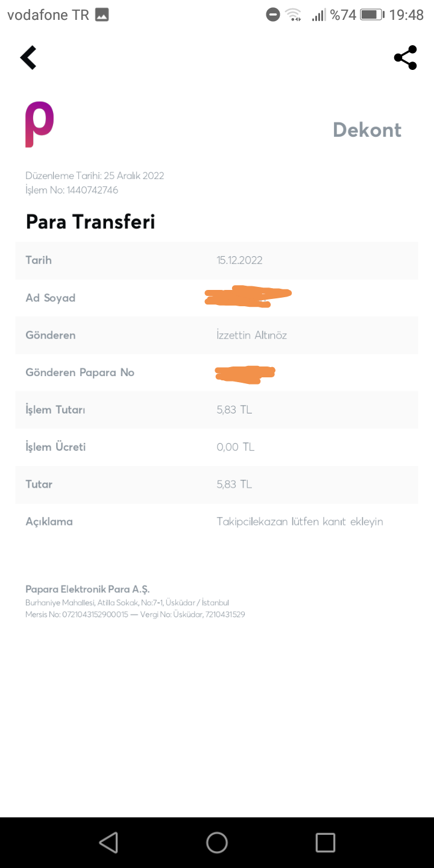Viewport: 434px width, 868px height.
Task: Open recent apps with square button
Action: click(x=325, y=842)
